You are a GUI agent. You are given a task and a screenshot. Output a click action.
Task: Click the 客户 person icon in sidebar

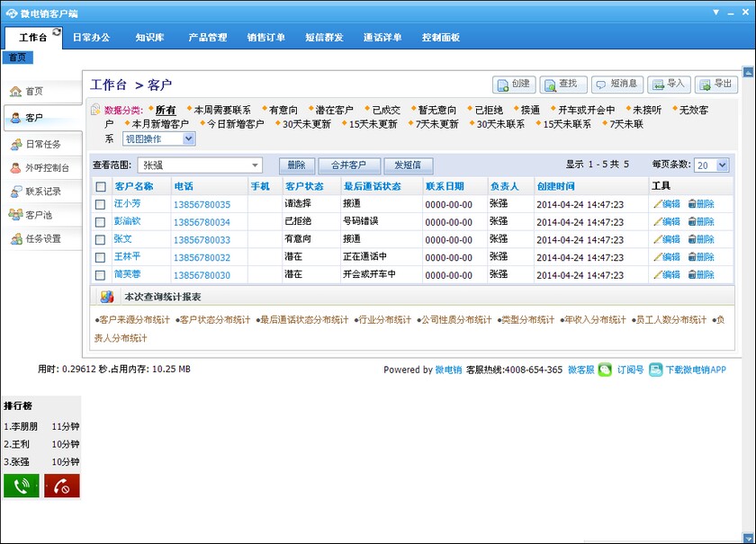pos(16,118)
